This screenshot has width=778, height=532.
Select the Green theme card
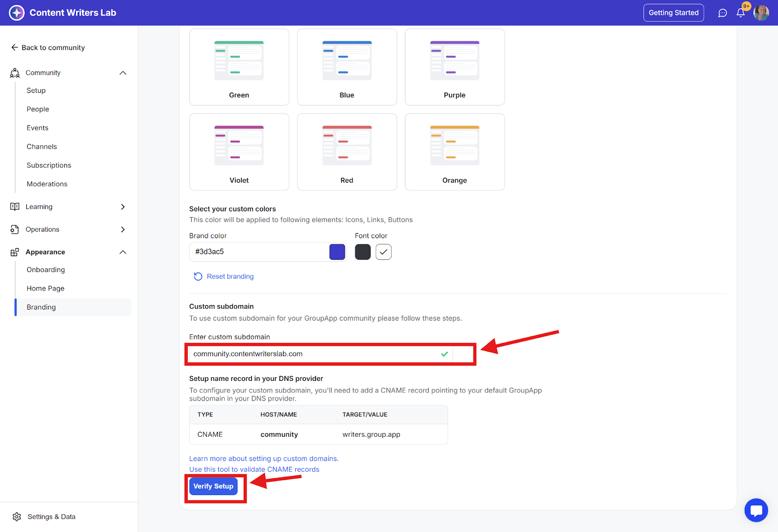(239, 67)
